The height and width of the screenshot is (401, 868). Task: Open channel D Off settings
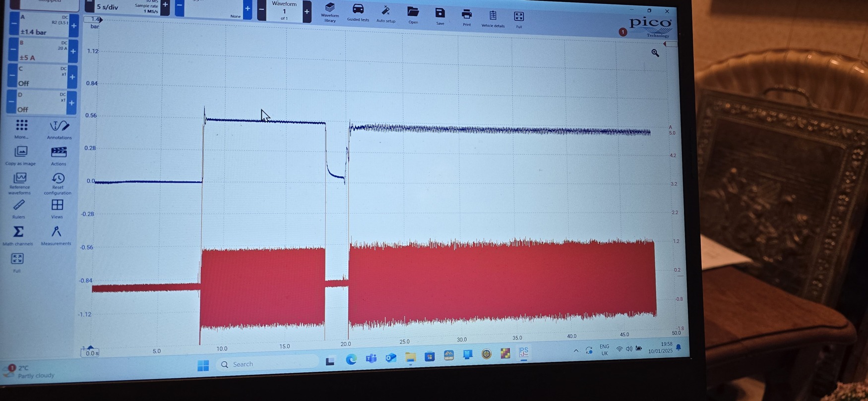click(41, 102)
